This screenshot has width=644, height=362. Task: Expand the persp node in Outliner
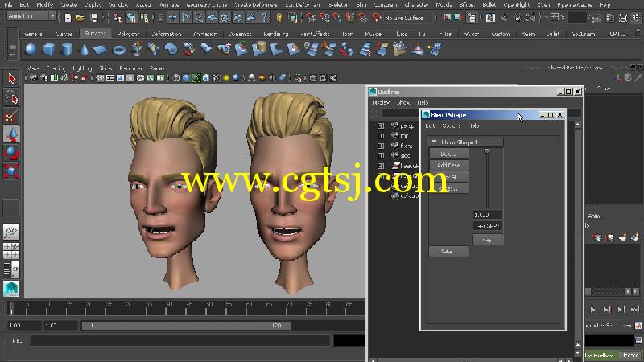click(381, 125)
